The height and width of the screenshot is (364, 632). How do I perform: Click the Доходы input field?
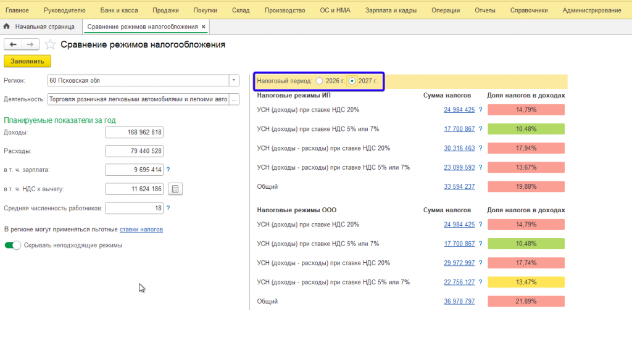134,132
